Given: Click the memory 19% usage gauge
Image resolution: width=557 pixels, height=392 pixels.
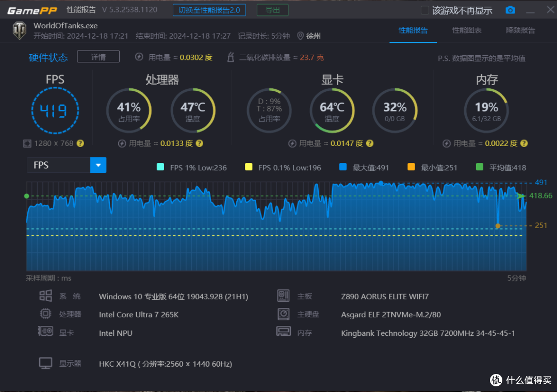Looking at the screenshot, I should pos(486,110).
